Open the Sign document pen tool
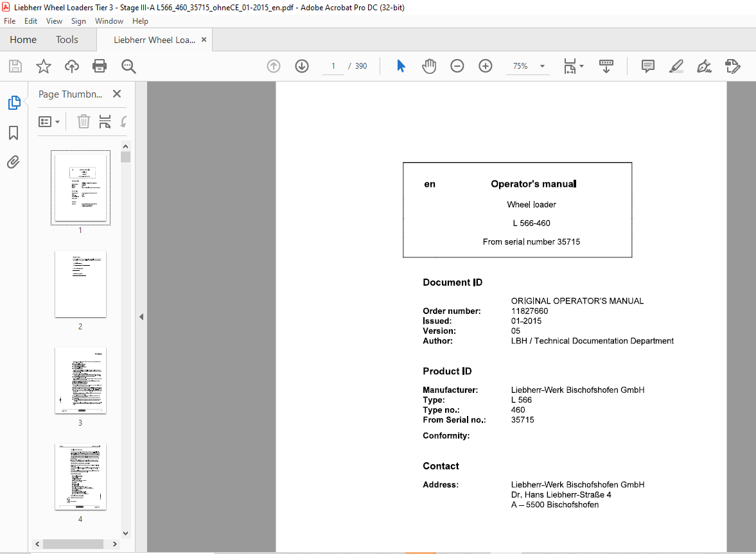Image resolution: width=756 pixels, height=554 pixels. click(x=705, y=66)
